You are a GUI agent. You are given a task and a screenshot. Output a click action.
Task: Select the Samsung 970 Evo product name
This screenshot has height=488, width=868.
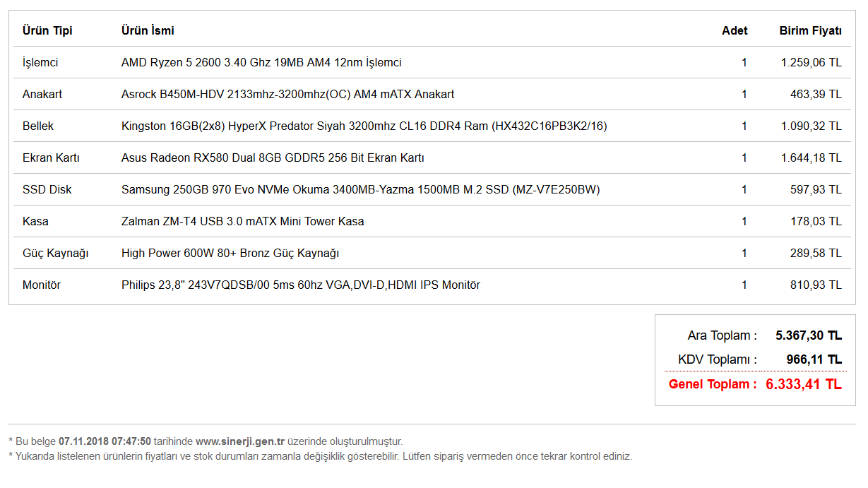pos(361,189)
